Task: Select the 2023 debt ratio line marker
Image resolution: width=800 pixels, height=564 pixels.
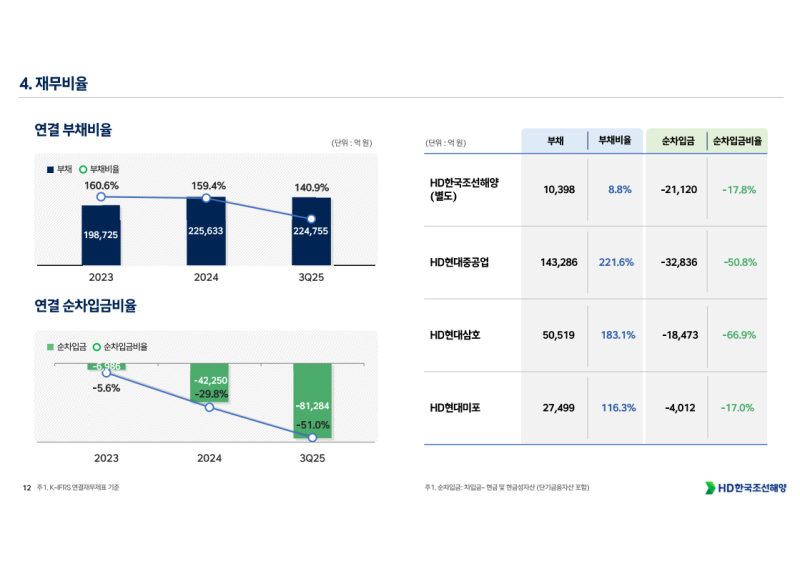Action: click(x=101, y=197)
